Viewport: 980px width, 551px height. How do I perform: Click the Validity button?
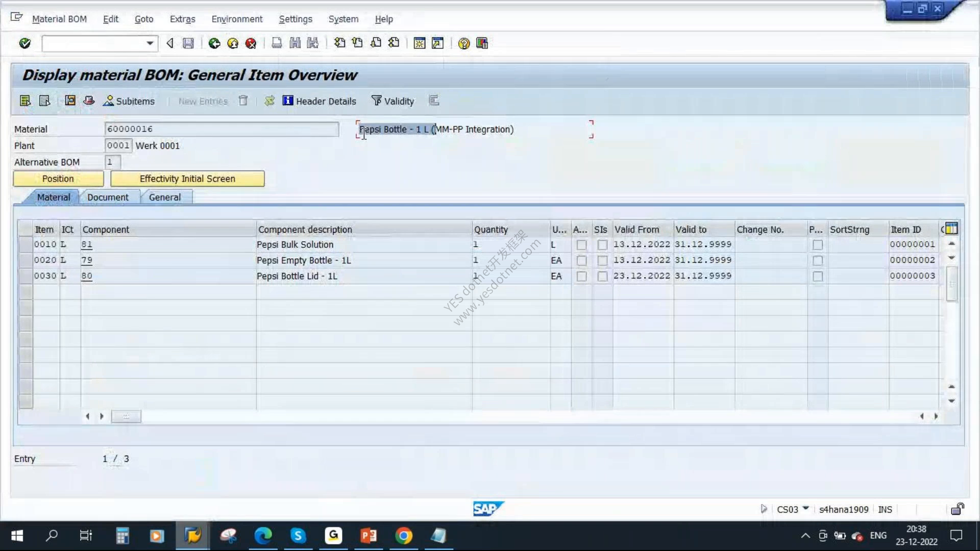393,101
